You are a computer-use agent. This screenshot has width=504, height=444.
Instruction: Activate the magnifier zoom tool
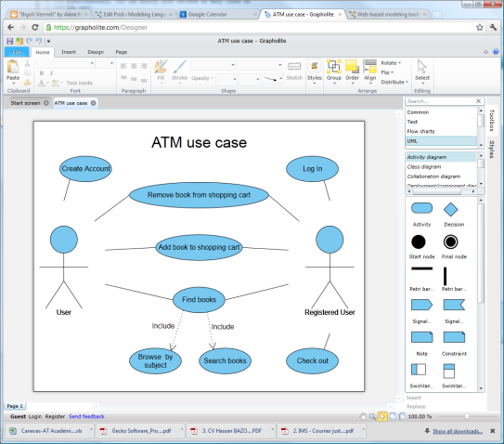click(372, 416)
